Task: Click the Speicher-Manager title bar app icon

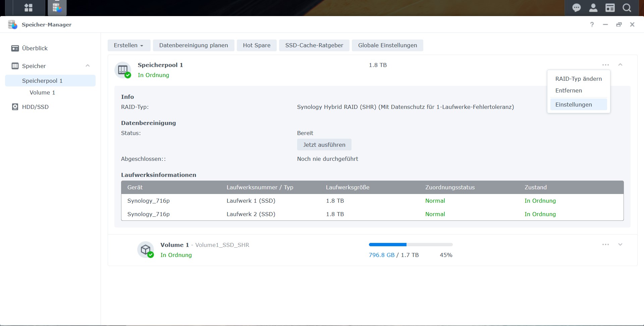Action: 12,24
